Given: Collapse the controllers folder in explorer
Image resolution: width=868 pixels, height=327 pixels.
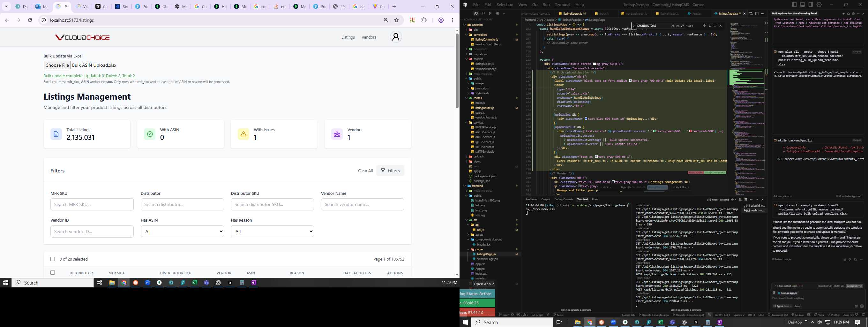Looking at the screenshot, I should [x=467, y=34].
